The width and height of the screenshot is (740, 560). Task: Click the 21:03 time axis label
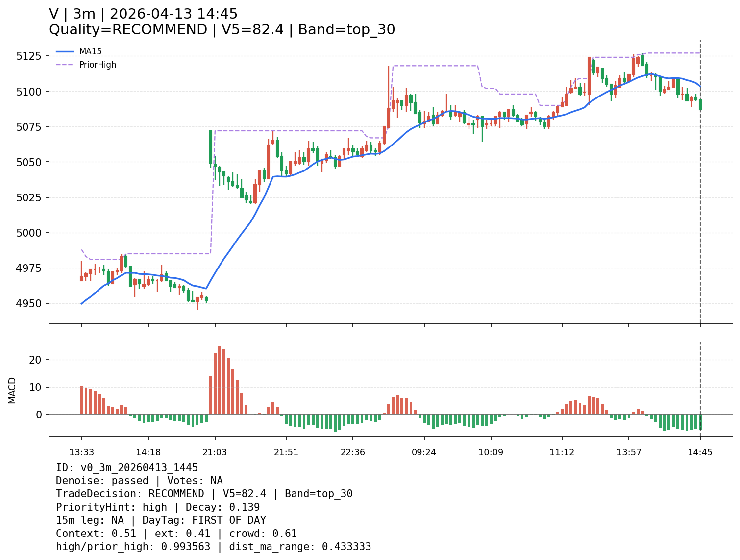(x=215, y=452)
